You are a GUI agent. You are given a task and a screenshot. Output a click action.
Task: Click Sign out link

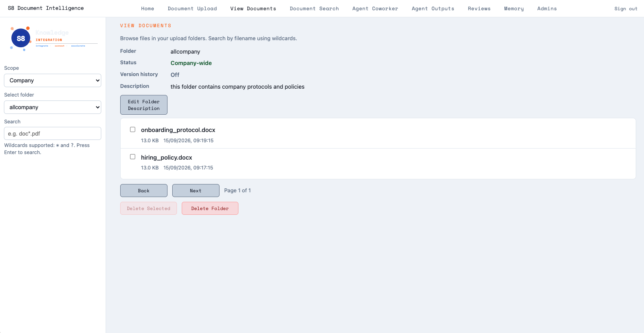[626, 9]
